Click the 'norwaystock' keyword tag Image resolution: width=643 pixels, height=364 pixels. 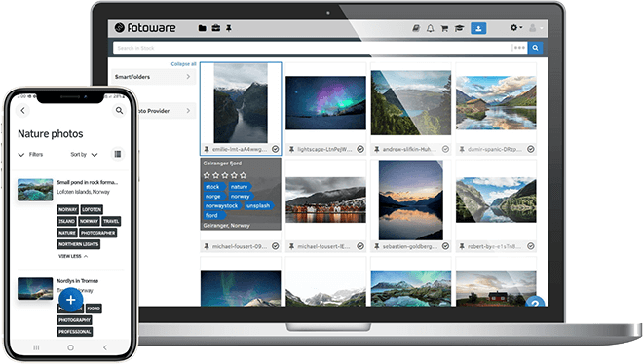pos(222,206)
